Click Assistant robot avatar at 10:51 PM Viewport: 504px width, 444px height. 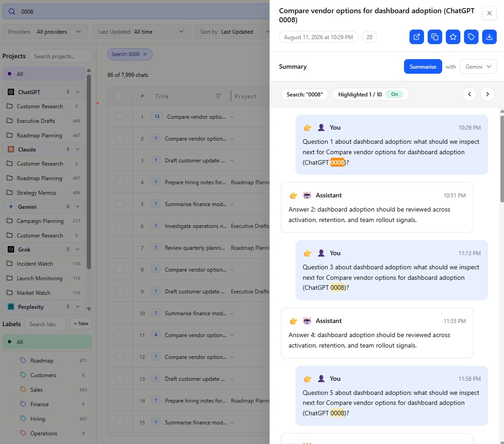click(x=307, y=195)
